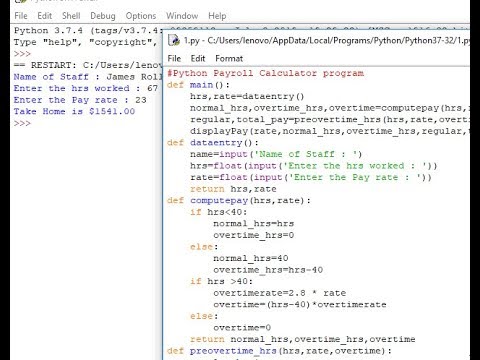This screenshot has width=480, height=360.
Task: Click the 1.py editor window title path
Action: click(x=327, y=41)
